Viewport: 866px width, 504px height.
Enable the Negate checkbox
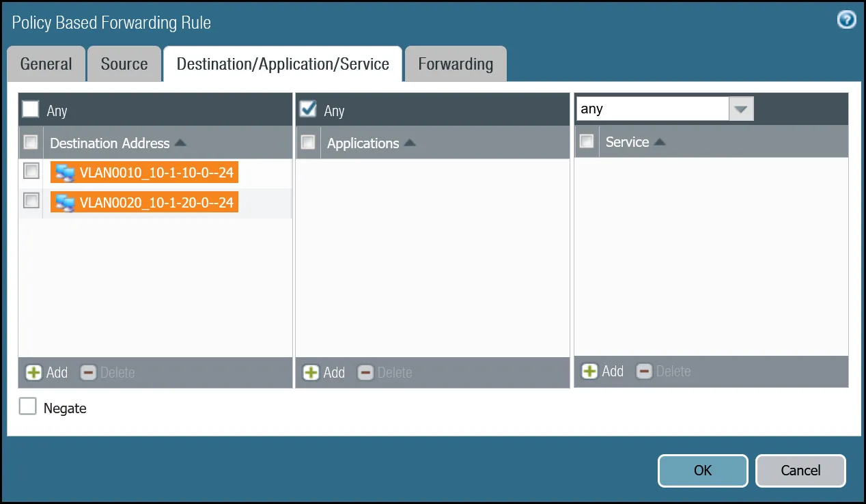click(x=28, y=406)
